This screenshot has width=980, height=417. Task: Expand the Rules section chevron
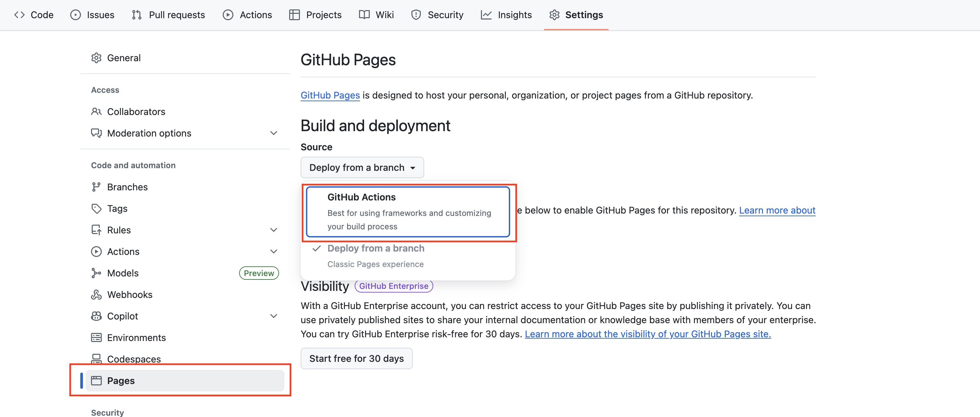click(273, 230)
